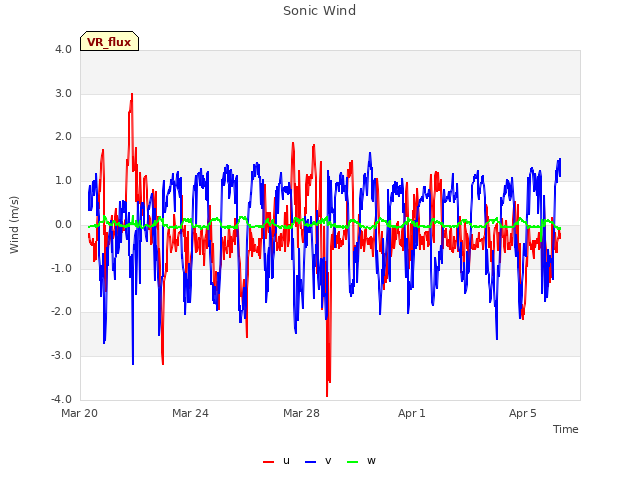Click the legend label 'w'
640x480 pixels.
[x=371, y=461]
